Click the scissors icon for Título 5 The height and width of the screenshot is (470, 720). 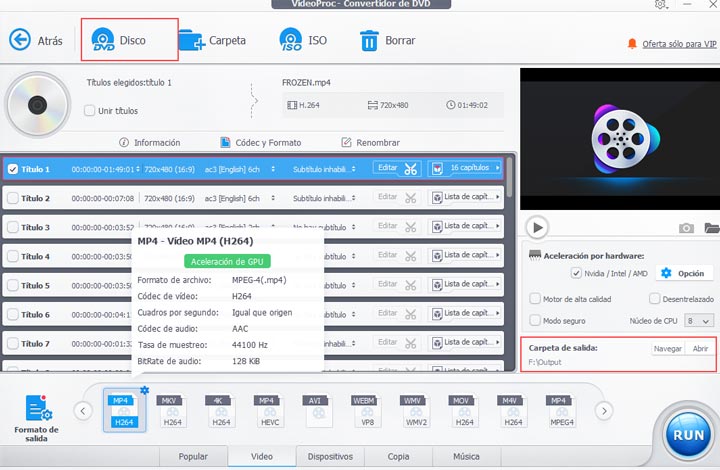point(411,285)
